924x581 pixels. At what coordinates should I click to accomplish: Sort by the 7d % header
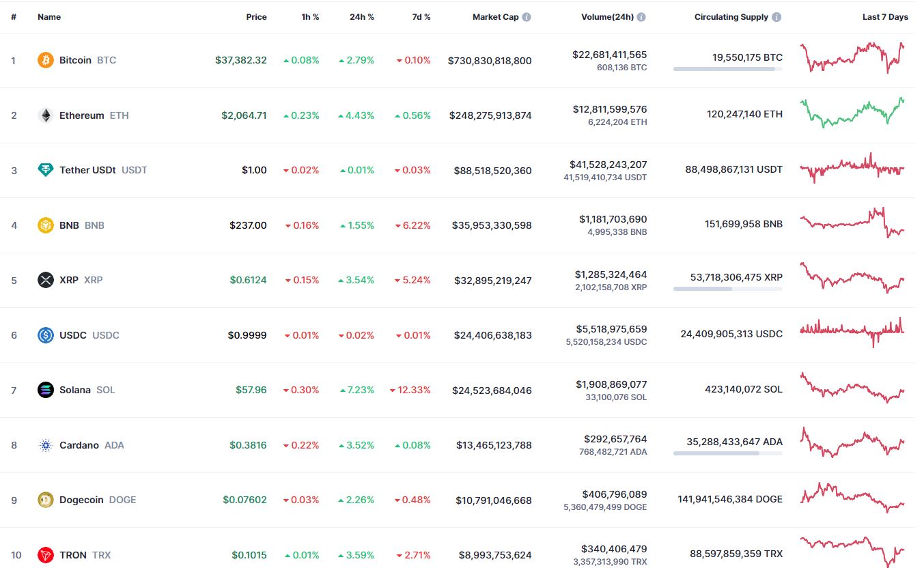[x=421, y=17]
